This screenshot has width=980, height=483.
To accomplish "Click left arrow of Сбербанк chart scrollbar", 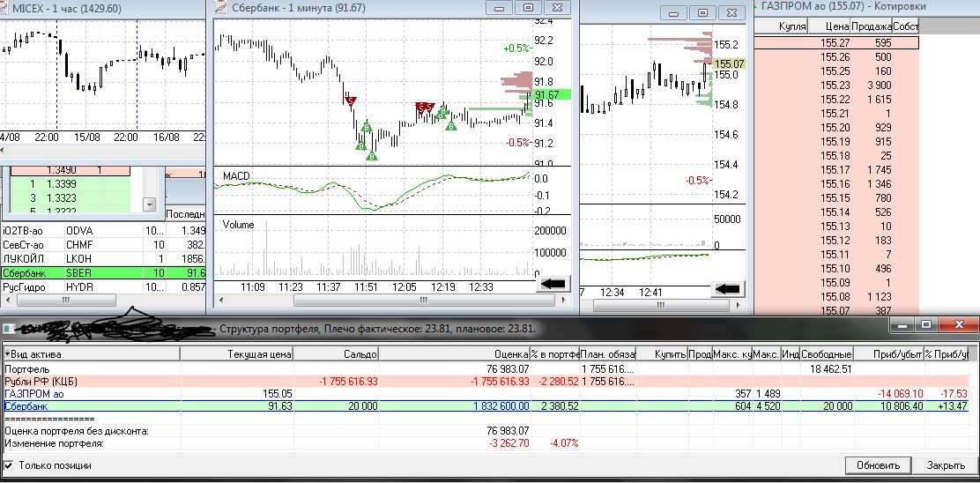I will [220, 300].
